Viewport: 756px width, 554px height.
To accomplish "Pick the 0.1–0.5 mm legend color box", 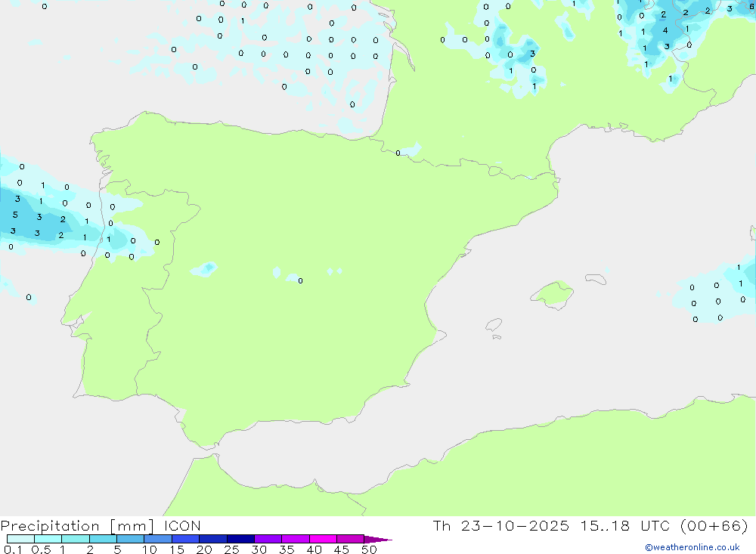I will click(20, 539).
